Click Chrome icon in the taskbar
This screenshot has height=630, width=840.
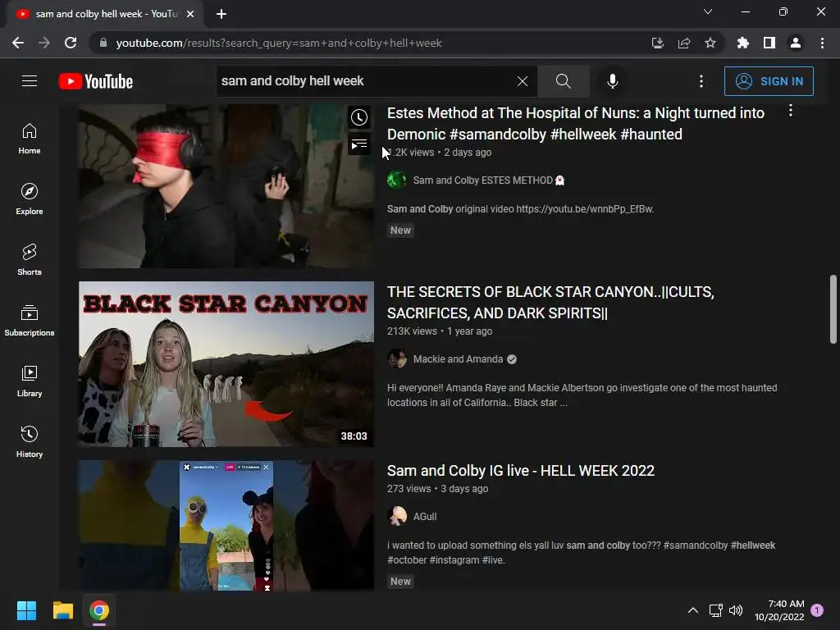99,610
